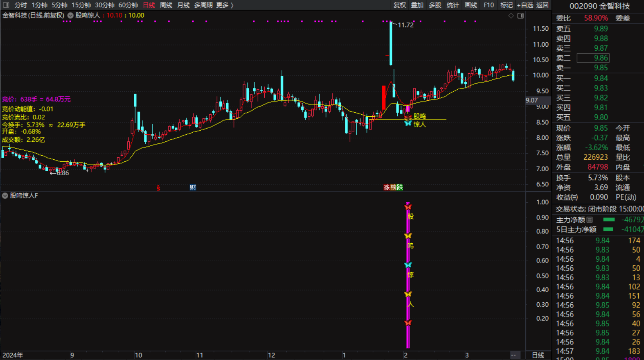Expand the 股鸣惊人 main indicator dropdown

(70, 16)
